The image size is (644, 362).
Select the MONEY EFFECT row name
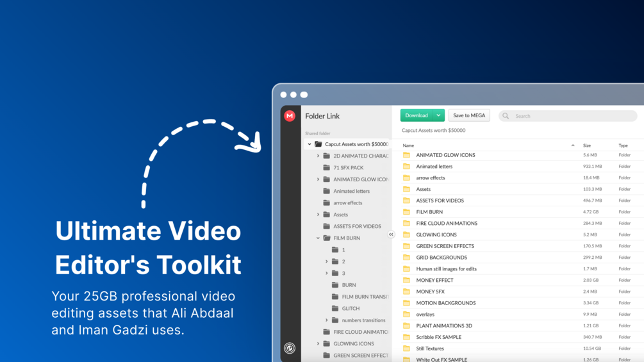pos(434,281)
